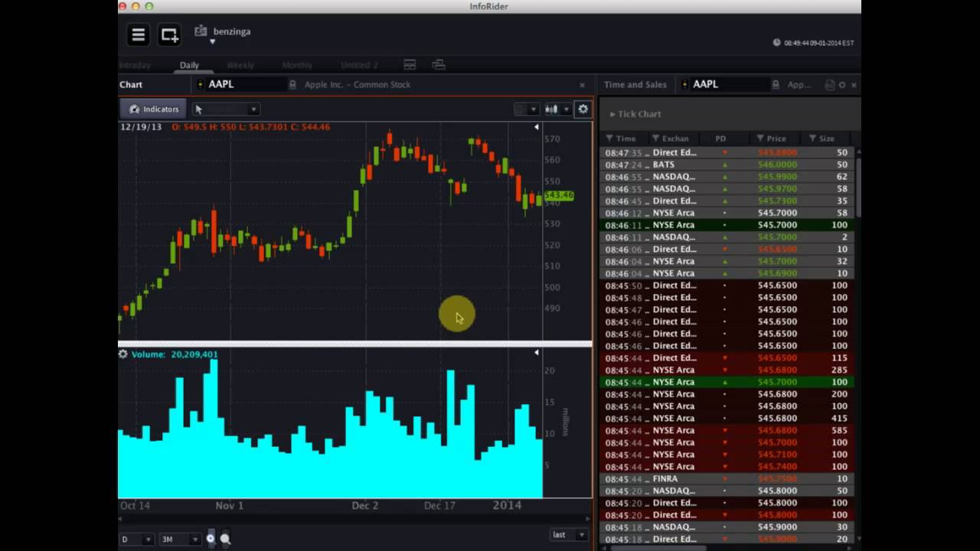Click the chart scroll right arrow
This screenshot has width=980, height=551.
[587, 519]
